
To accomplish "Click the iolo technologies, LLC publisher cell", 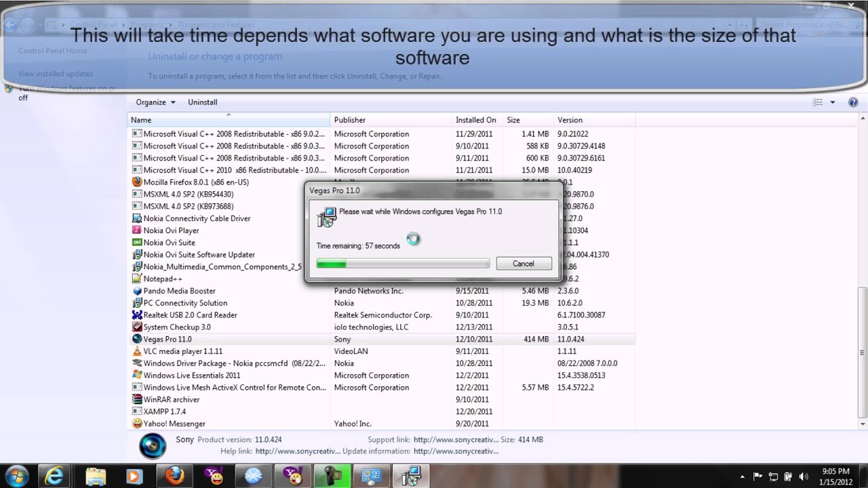I will (x=371, y=327).
